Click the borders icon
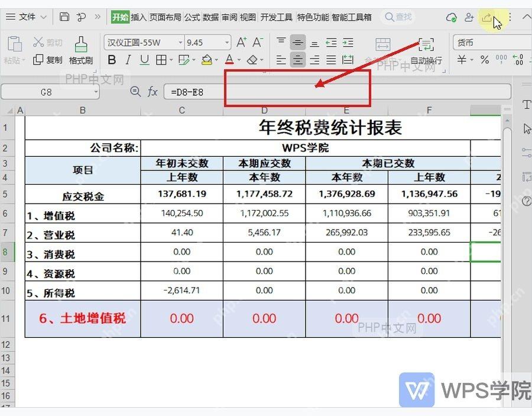The height and width of the screenshot is (416, 532). tap(161, 60)
